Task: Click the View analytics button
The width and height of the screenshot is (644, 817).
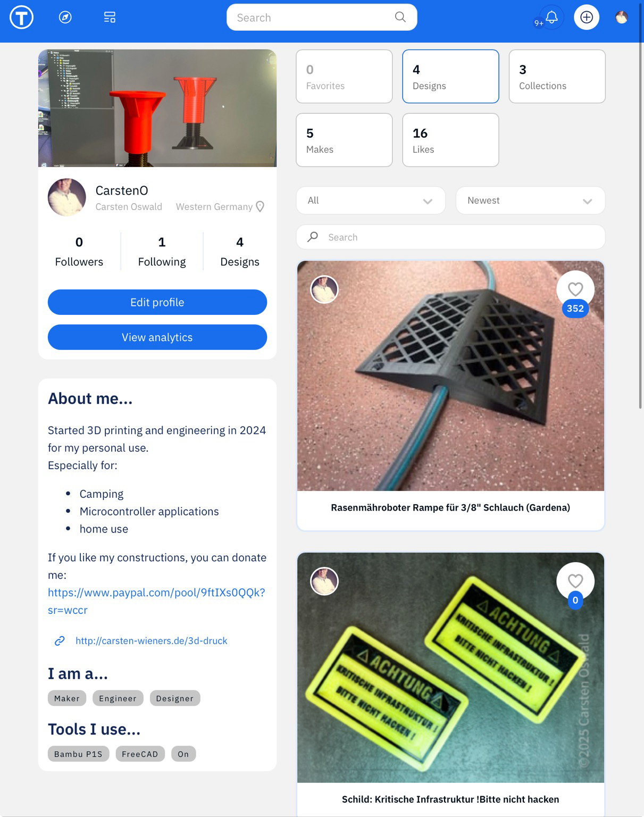Action: 157,337
